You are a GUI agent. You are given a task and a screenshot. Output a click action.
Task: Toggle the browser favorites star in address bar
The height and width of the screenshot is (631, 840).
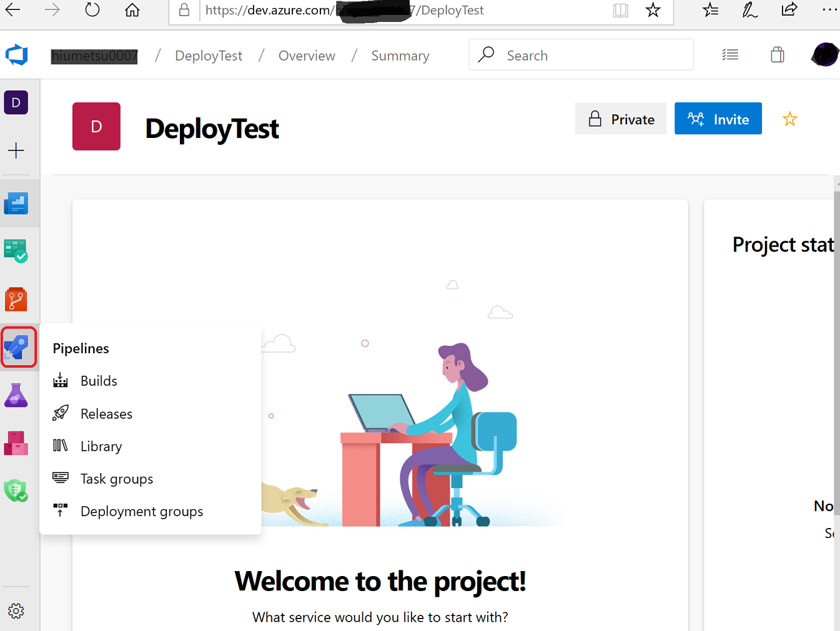(653, 10)
